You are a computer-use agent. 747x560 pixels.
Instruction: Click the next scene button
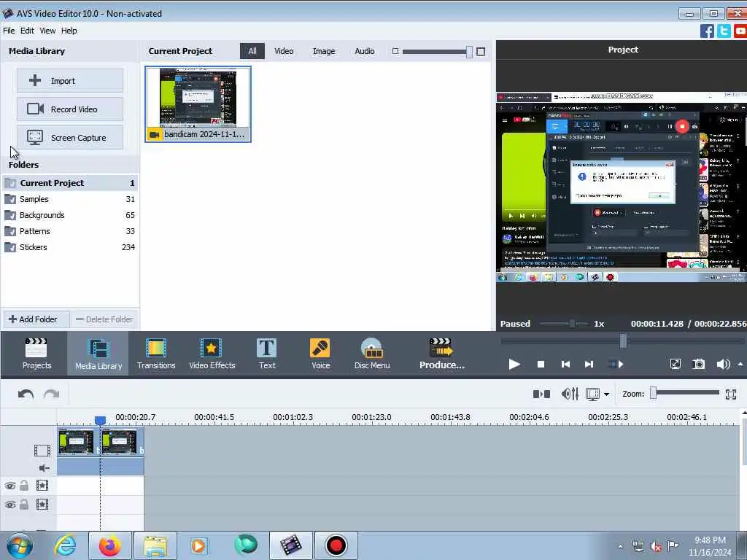point(616,365)
